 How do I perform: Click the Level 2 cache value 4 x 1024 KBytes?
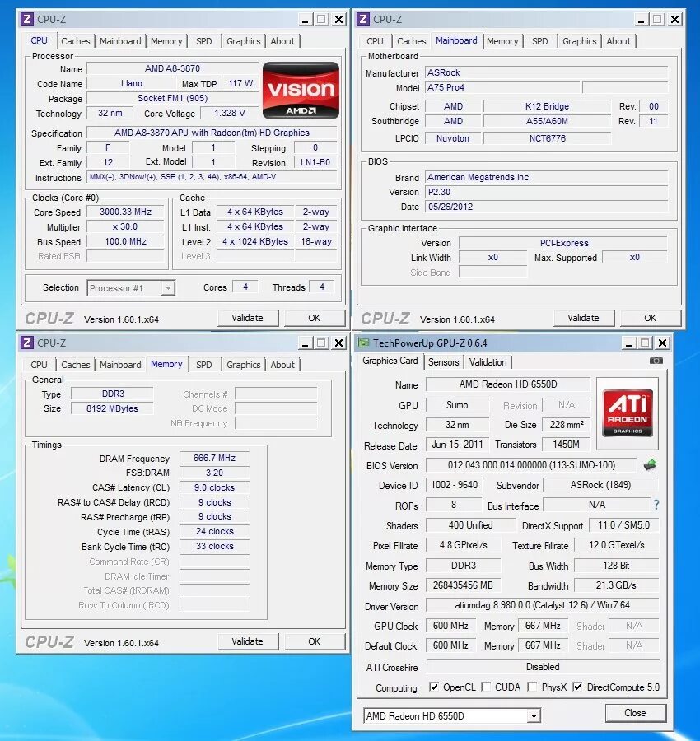255,241
